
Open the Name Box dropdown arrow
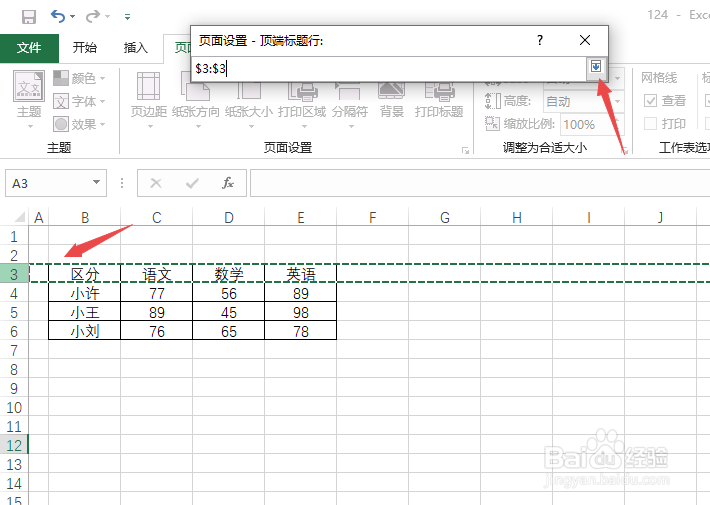[x=96, y=183]
